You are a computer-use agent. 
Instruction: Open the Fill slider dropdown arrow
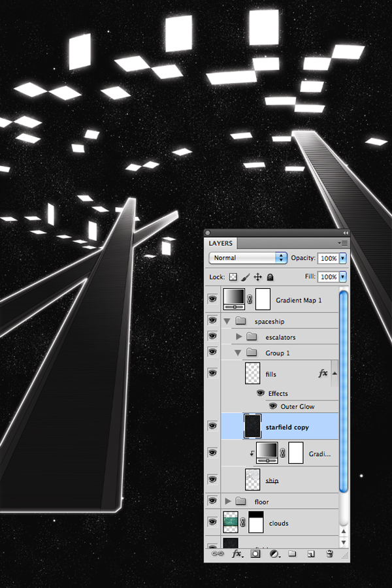(x=342, y=277)
